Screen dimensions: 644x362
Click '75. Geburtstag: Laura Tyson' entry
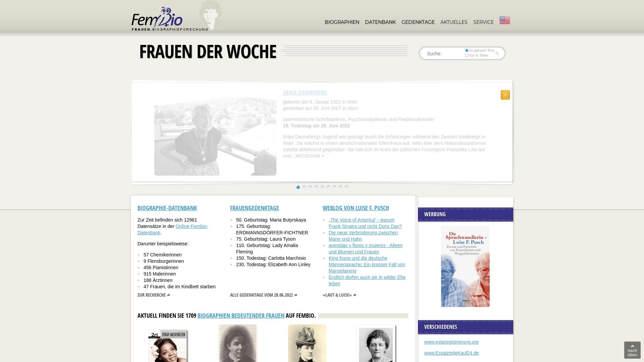[266, 239]
